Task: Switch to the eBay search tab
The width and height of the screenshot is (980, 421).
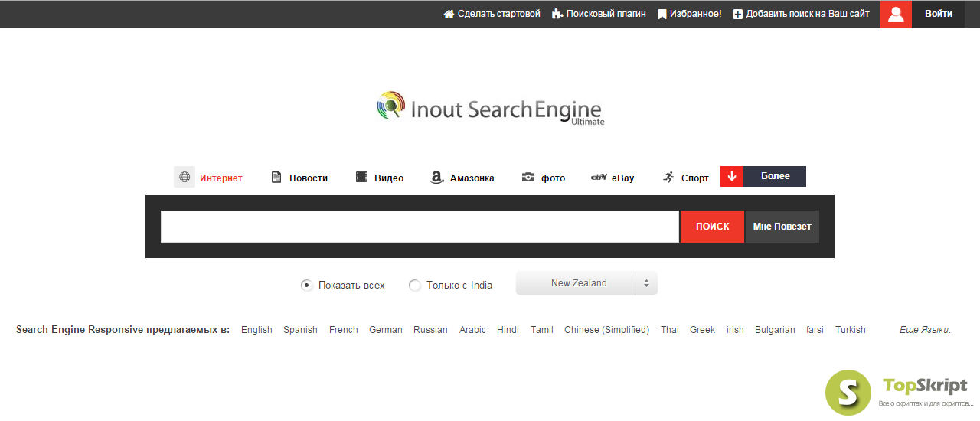Action: 623,178
